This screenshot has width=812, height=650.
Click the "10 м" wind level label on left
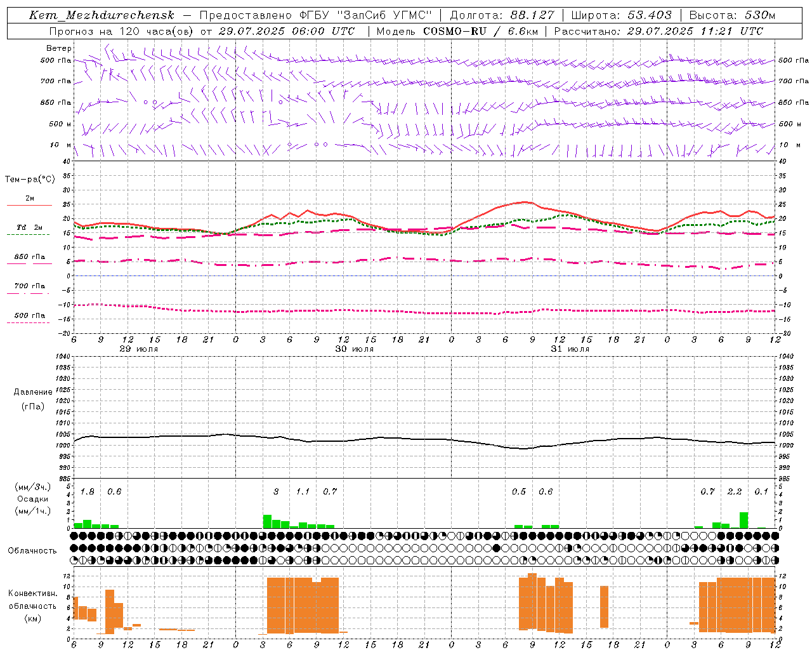pyautogui.click(x=61, y=145)
